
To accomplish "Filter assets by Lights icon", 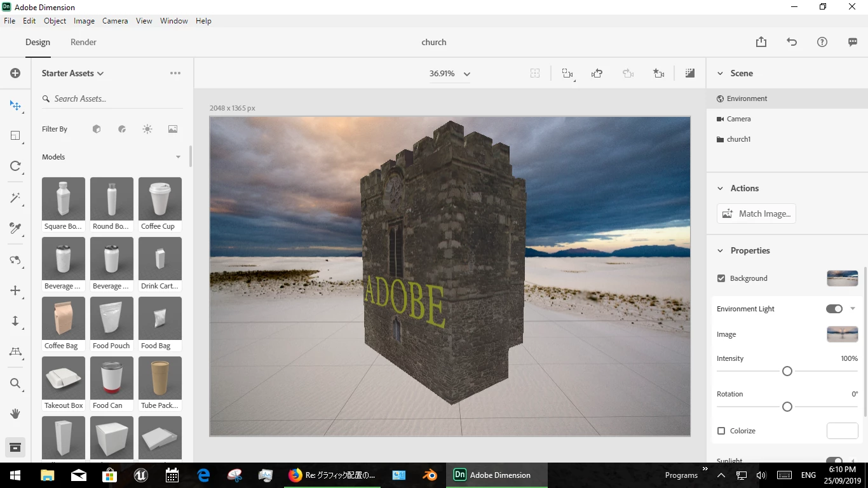I will (x=147, y=129).
